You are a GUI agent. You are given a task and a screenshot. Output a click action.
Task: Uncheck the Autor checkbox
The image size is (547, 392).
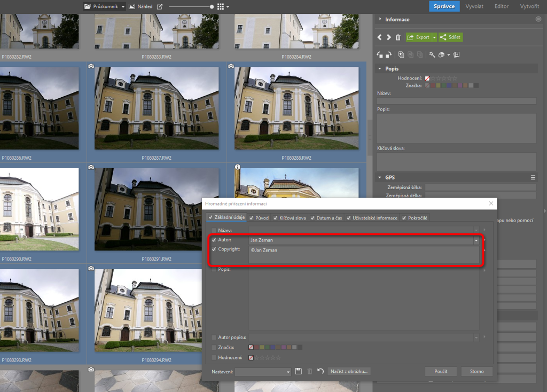coord(214,240)
